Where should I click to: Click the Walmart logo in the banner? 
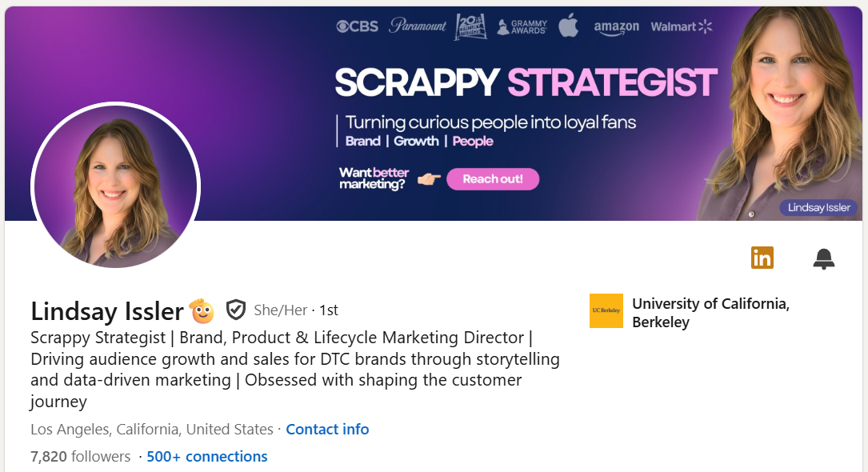pyautogui.click(x=681, y=26)
